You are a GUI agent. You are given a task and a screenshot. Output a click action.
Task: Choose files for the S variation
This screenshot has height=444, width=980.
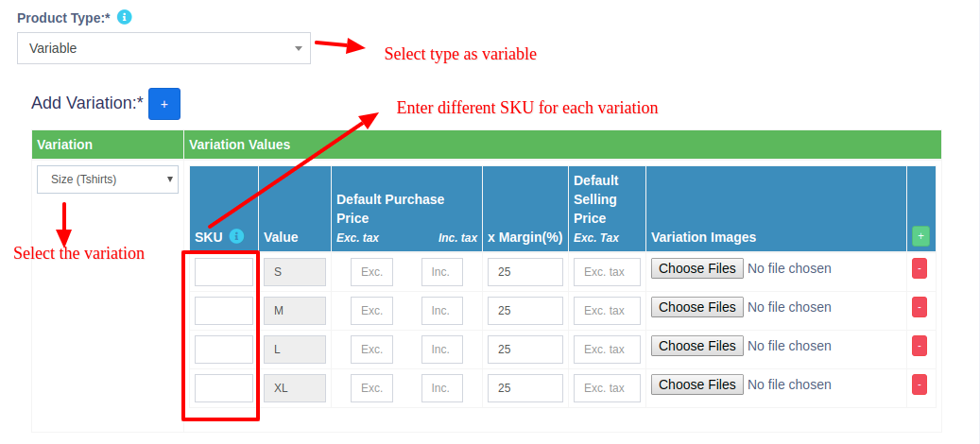(696, 268)
